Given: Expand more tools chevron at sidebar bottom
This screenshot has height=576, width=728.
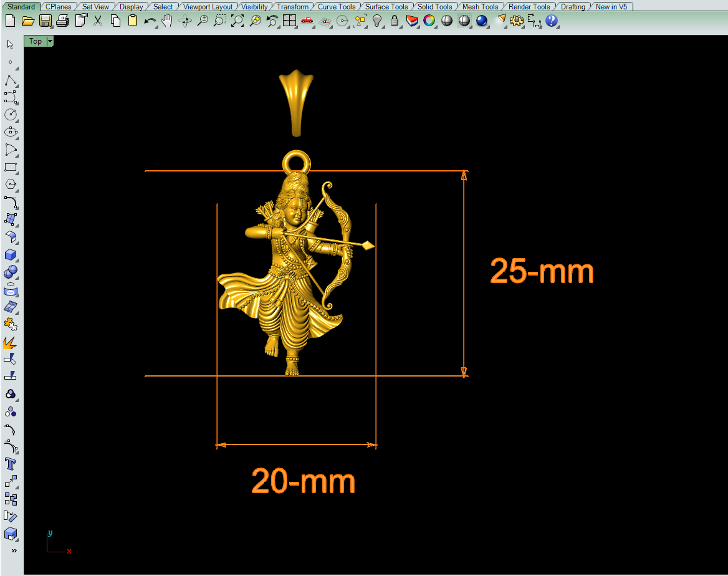Looking at the screenshot, I should 14,550.
